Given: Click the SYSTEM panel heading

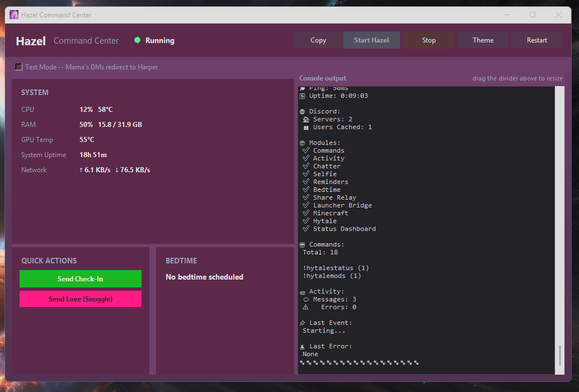Looking at the screenshot, I should (x=35, y=93).
